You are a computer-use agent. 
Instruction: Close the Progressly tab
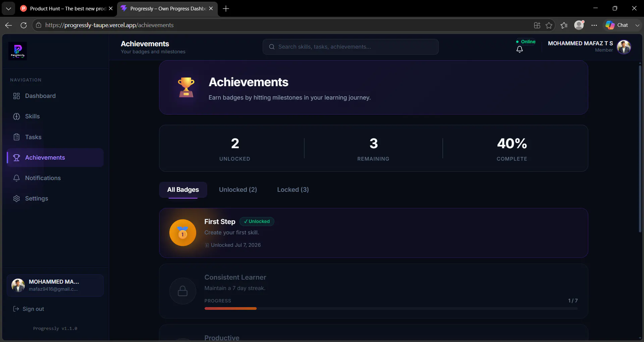211,8
